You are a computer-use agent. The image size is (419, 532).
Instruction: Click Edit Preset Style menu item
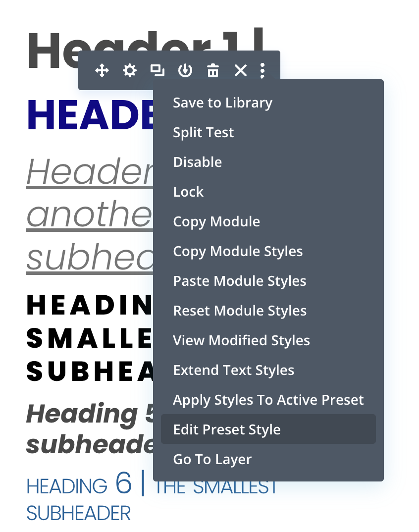[x=227, y=429]
